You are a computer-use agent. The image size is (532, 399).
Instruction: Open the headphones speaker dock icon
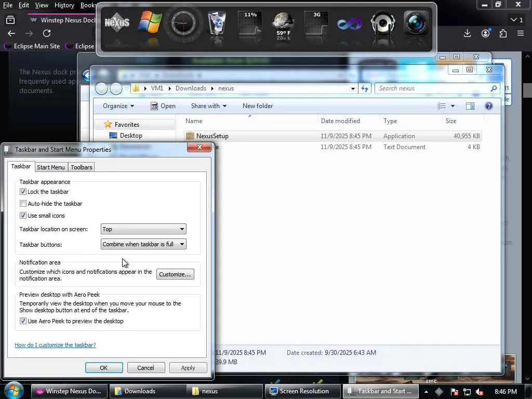383,23
